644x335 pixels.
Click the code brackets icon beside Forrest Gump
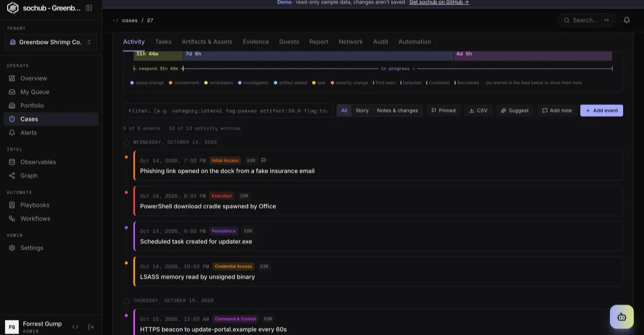click(75, 327)
